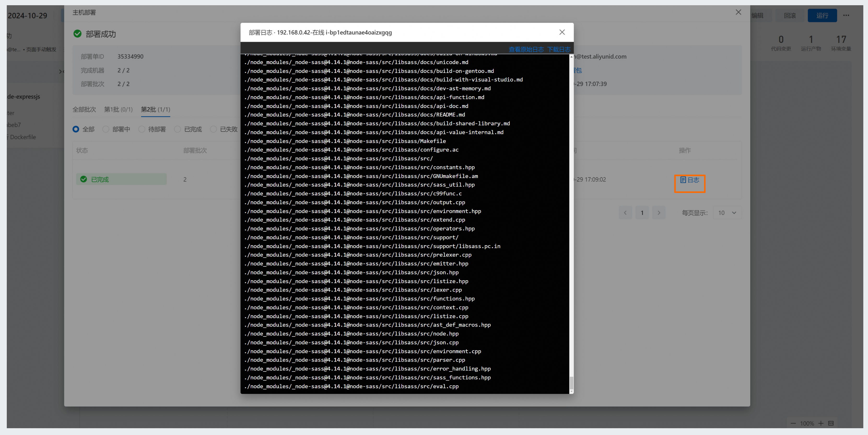Click log line src/eval.cpp
The height and width of the screenshot is (435, 868).
(x=351, y=386)
